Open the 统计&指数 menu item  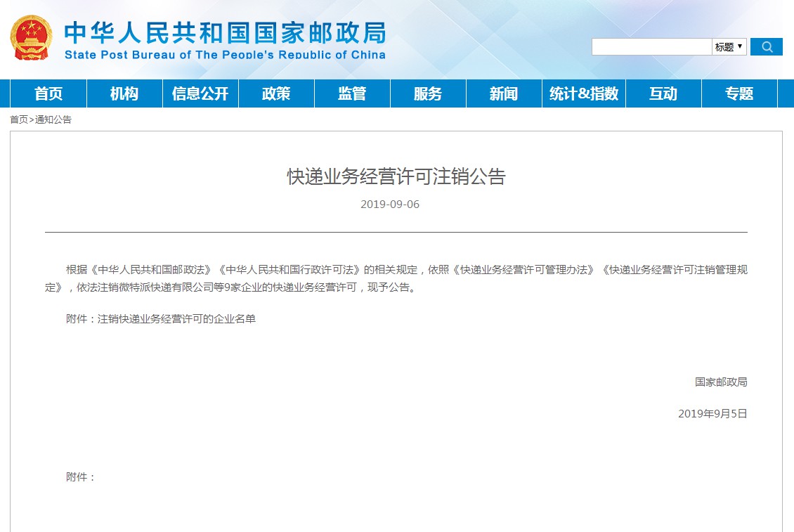584,93
